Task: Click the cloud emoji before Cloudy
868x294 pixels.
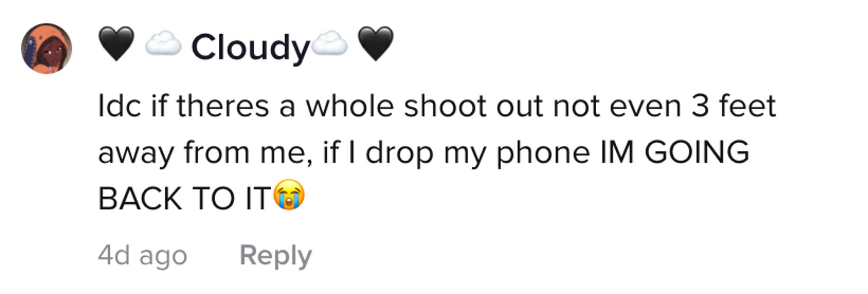Action: (163, 44)
